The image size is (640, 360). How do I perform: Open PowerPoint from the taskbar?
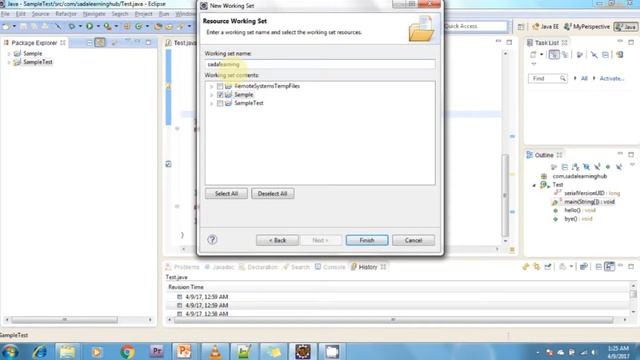point(184,351)
